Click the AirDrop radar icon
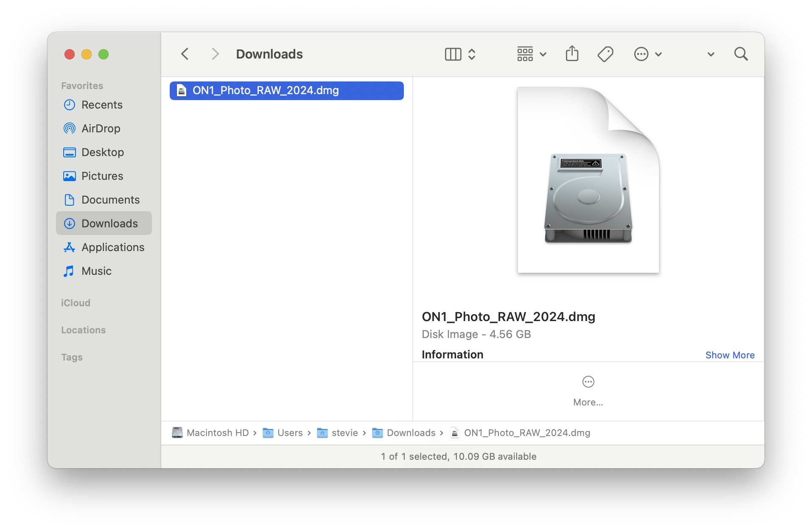This screenshot has width=812, height=531. (69, 129)
